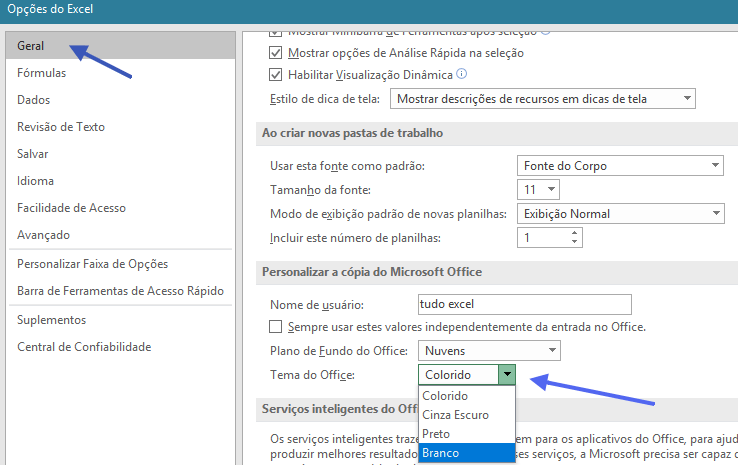Open Tamanho da fonte dropdown
The width and height of the screenshot is (738, 465).
point(538,190)
